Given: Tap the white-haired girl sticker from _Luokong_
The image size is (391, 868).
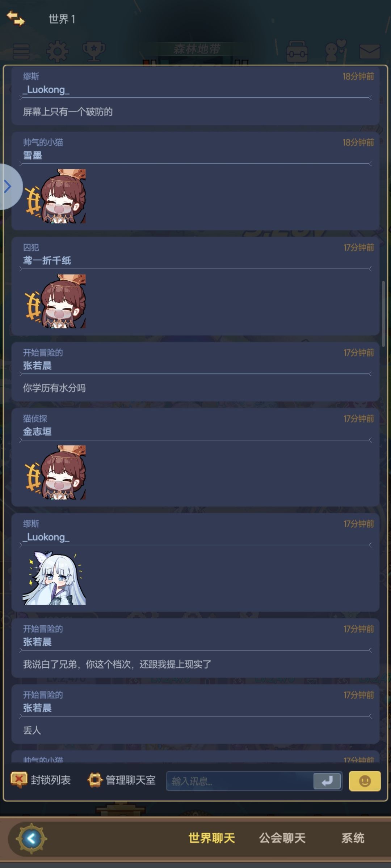Looking at the screenshot, I should click(54, 578).
